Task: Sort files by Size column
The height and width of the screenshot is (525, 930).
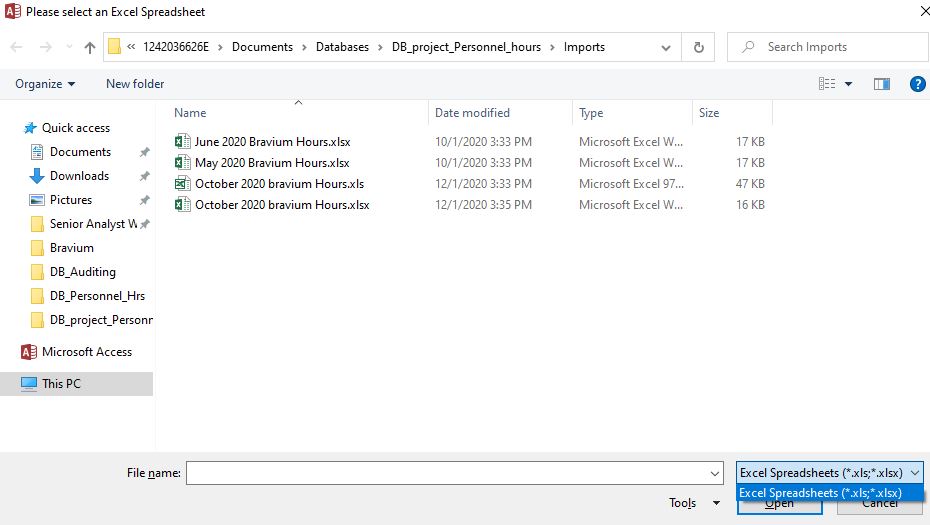Action: 709,113
